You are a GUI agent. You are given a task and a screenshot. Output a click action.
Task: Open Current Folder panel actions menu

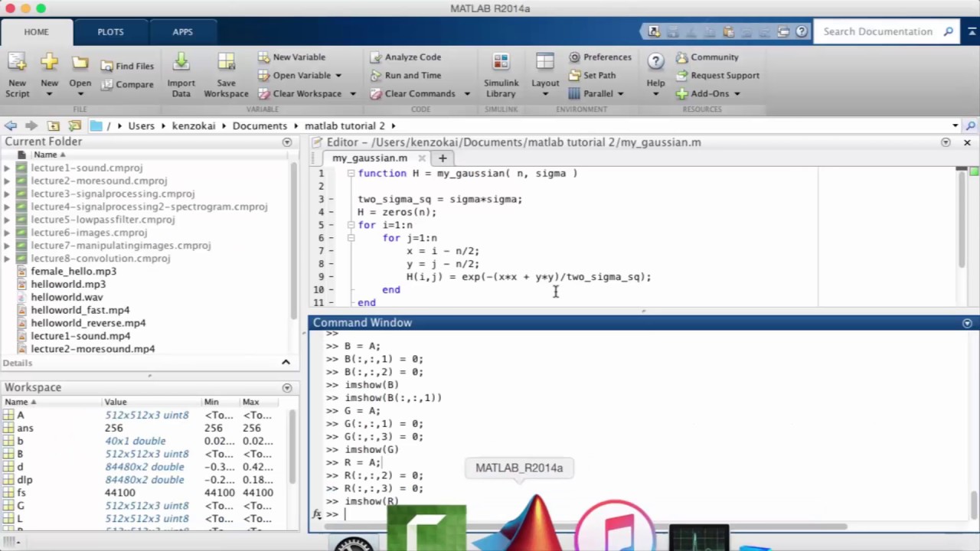point(287,142)
